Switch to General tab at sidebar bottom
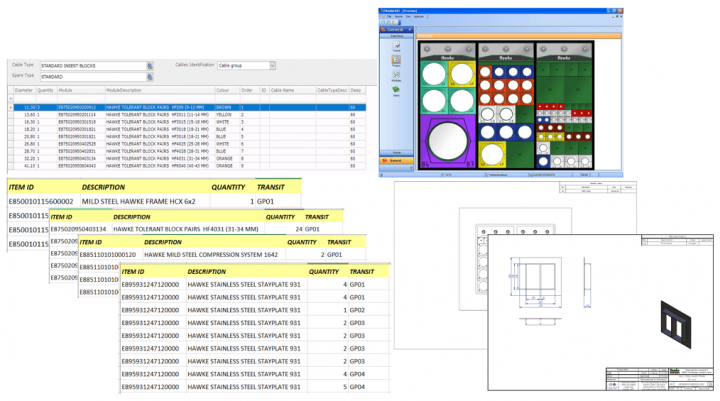This screenshot has width=720, height=401. tap(394, 159)
